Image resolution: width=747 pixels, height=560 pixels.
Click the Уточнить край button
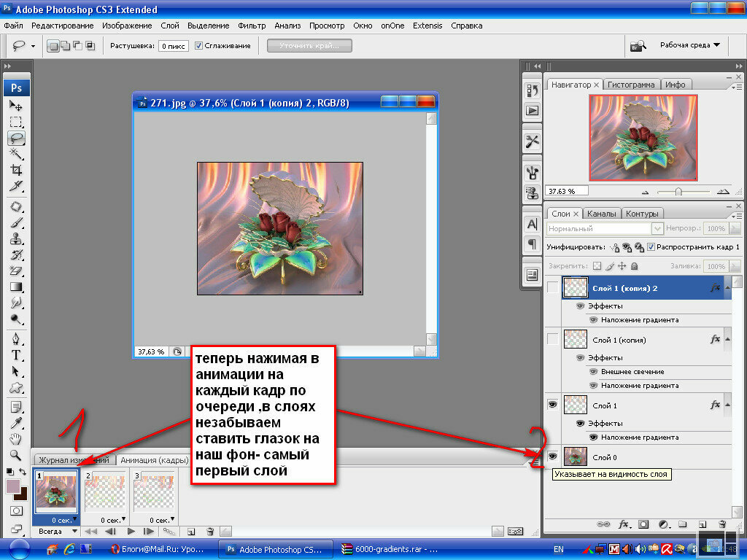309,46
